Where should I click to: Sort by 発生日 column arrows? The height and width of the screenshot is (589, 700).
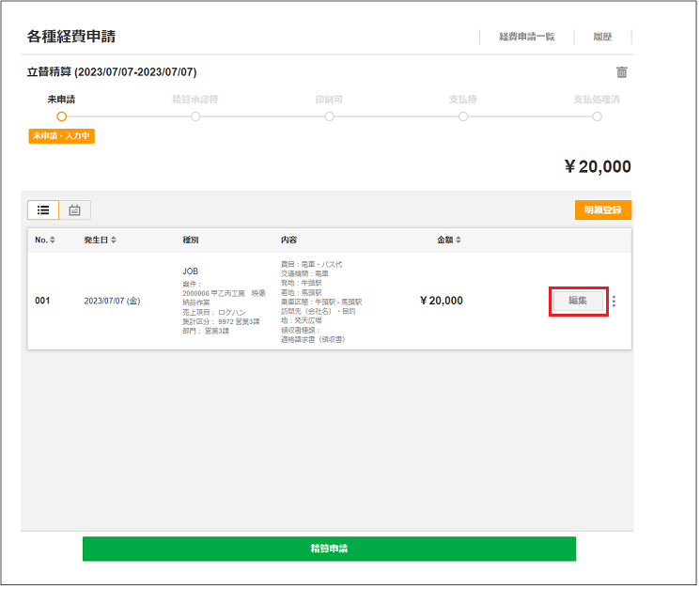click(x=114, y=240)
